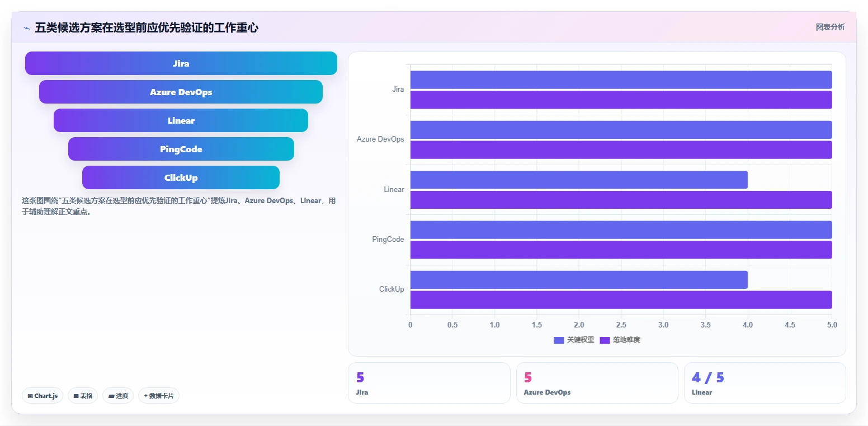Select the ClickUp funnel bar
This screenshot has height=426, width=868.
point(181,177)
